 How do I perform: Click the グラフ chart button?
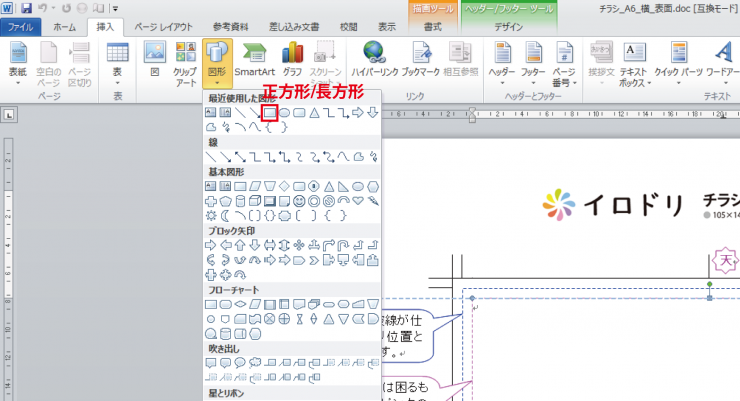tap(292, 59)
